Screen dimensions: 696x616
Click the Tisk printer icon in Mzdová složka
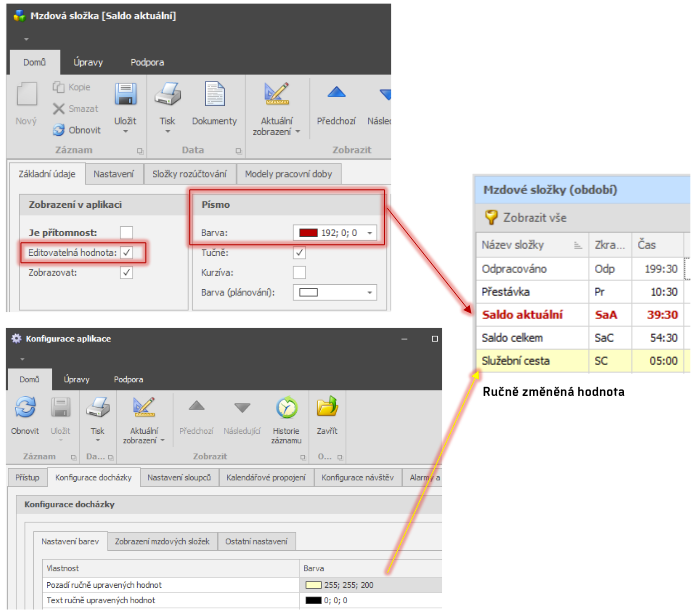click(x=168, y=94)
